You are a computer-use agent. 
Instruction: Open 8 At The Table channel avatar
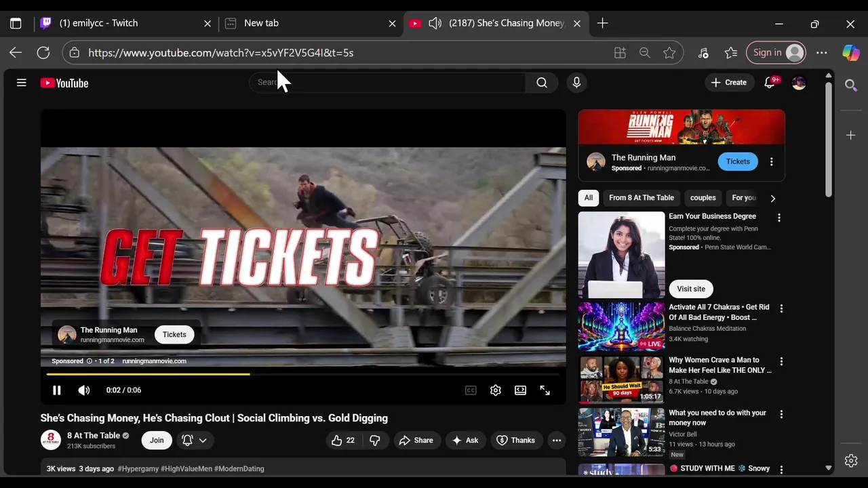(x=51, y=440)
